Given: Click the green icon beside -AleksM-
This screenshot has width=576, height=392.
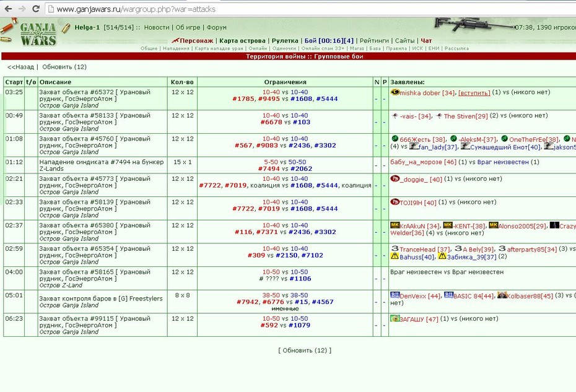Looking at the screenshot, I should (x=453, y=139).
